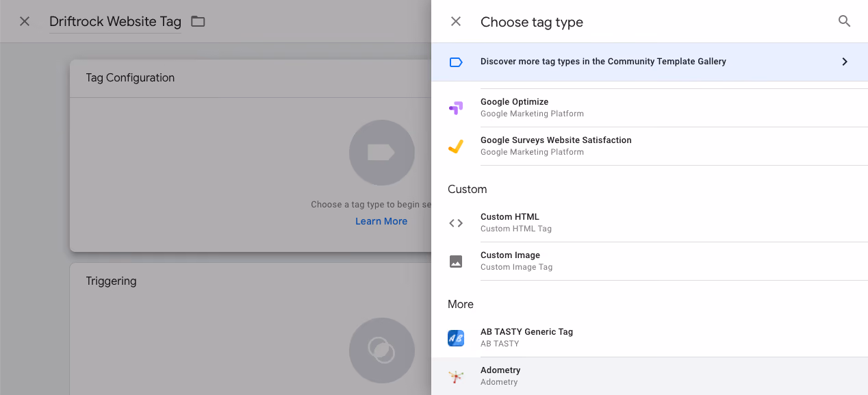The height and width of the screenshot is (395, 868).
Task: Open search in Choose tag type panel
Action: pyautogui.click(x=845, y=21)
